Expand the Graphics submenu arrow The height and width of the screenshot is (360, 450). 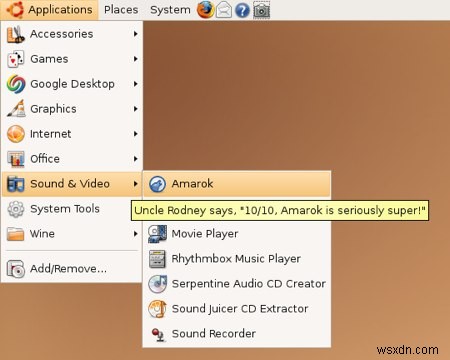[x=135, y=109]
